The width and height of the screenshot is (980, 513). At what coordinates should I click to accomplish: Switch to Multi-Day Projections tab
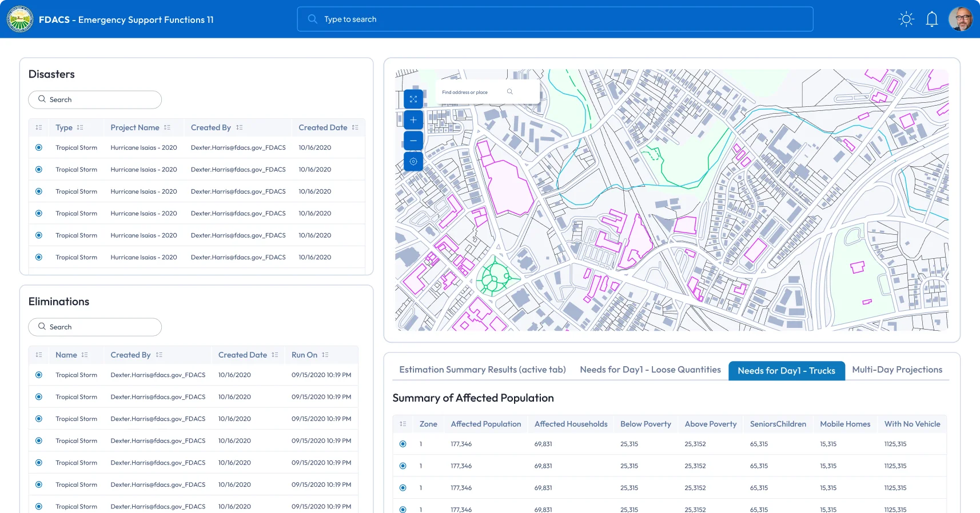click(x=897, y=370)
